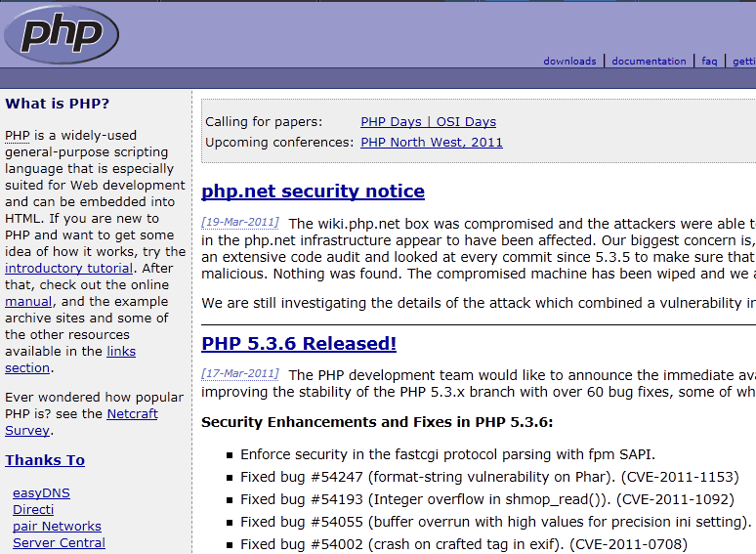The width and height of the screenshot is (756, 554).
Task: Follow the introductory tutorial link
Action: tap(68, 268)
